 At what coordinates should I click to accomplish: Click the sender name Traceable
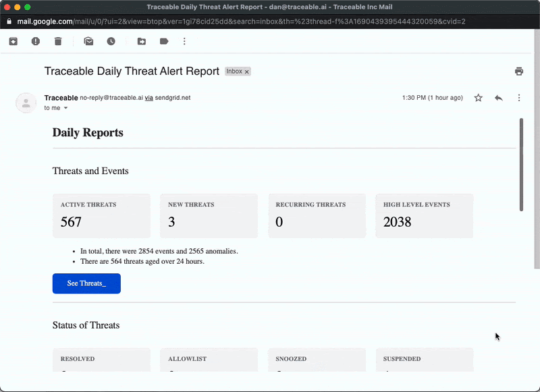tap(61, 98)
